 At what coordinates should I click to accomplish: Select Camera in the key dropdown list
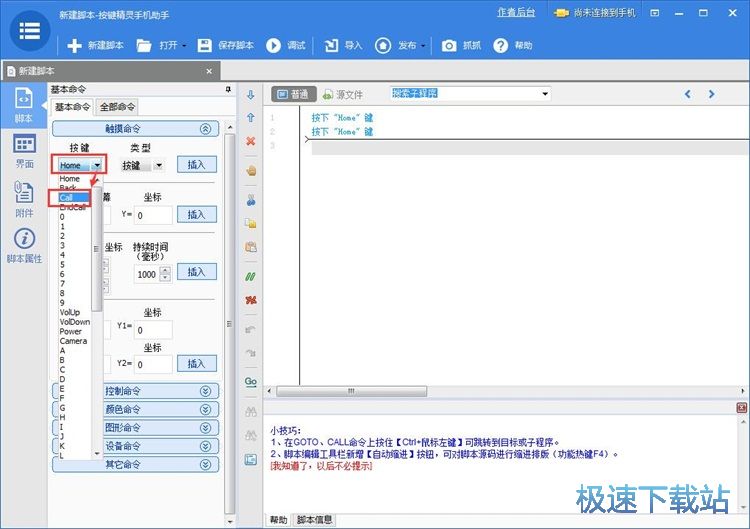73,341
